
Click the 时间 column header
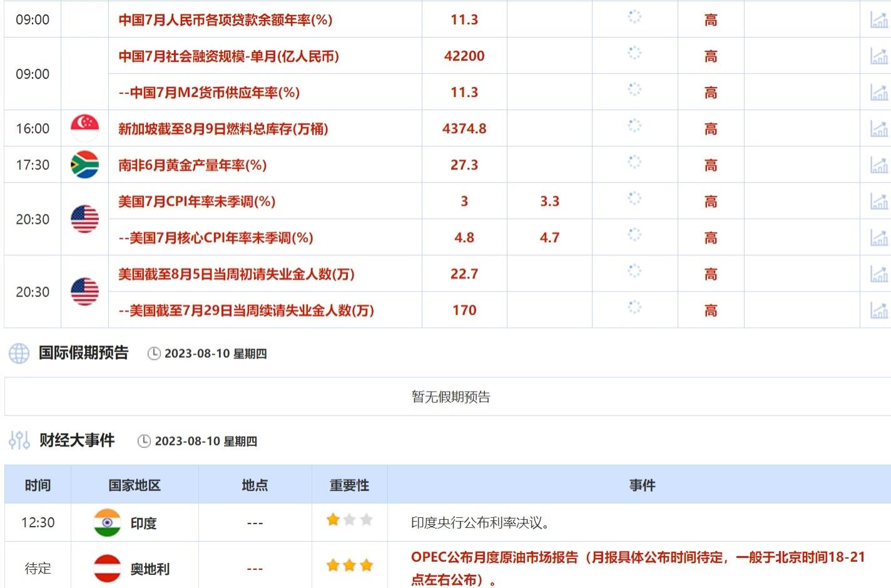(x=38, y=485)
